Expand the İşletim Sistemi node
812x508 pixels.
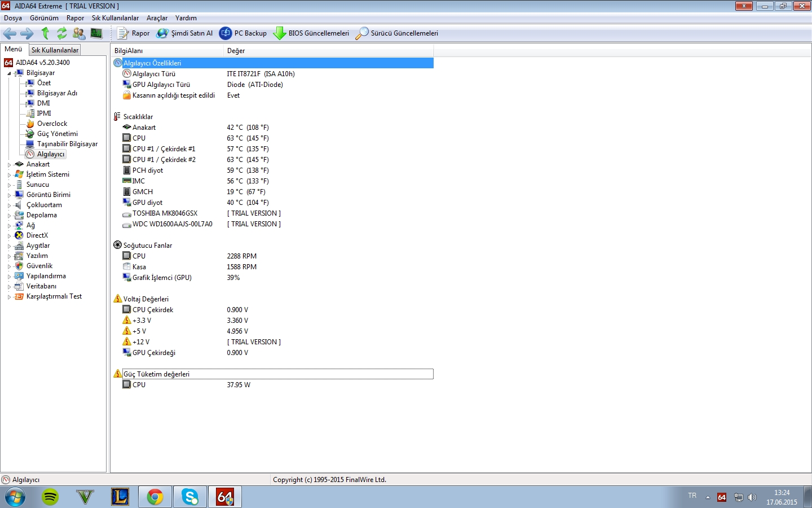tap(9, 175)
